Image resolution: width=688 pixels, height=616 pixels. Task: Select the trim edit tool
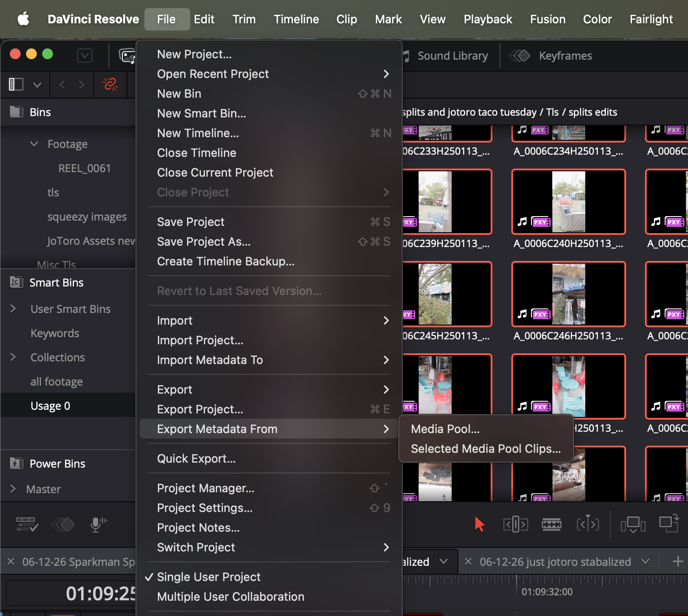click(515, 524)
